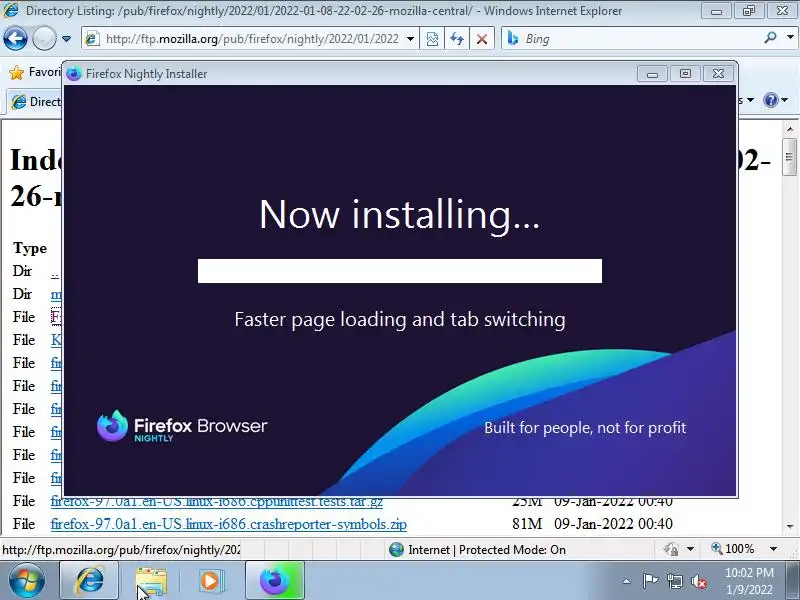Click the installer progress bar
The image size is (800, 600).
click(399, 271)
